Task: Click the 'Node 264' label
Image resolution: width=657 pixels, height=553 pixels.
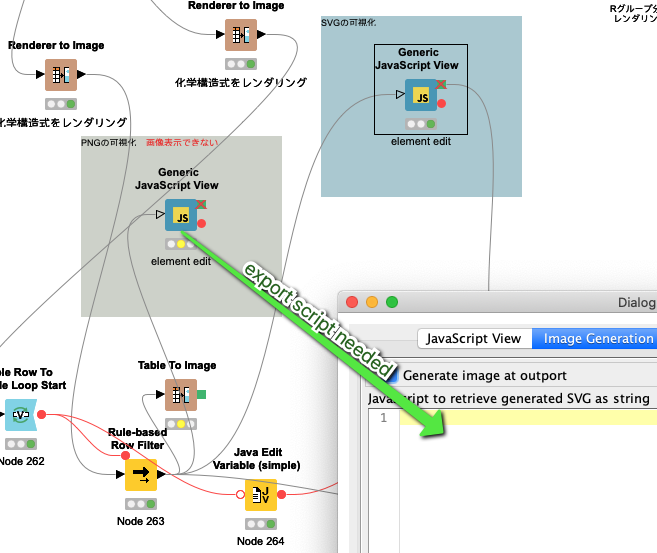Action: coord(261,542)
